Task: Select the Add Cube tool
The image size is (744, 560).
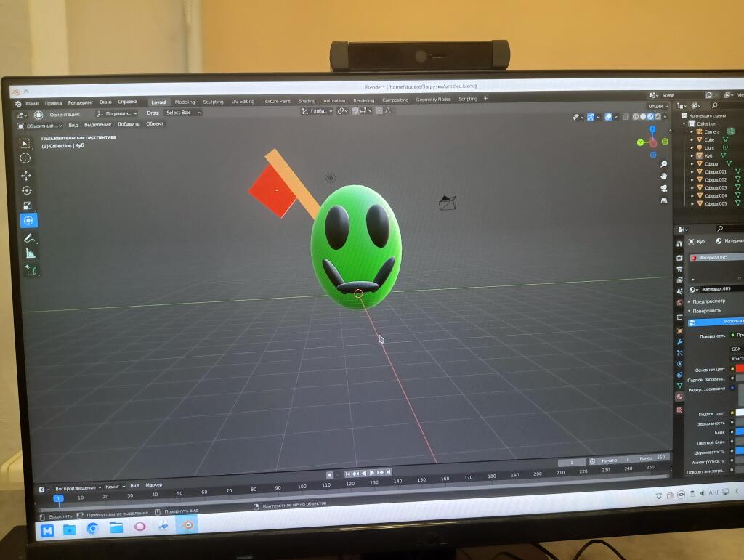Action: 31,270
